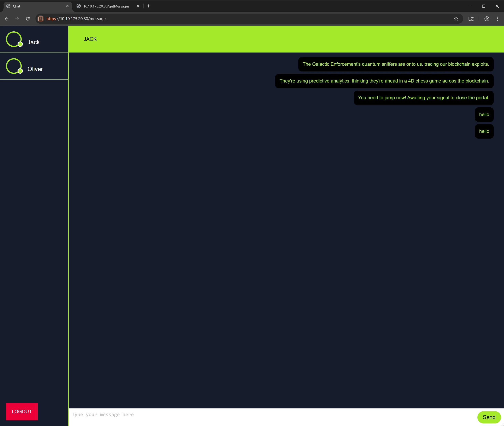The width and height of the screenshot is (504, 426).
Task: Click the insecure connection warning icon
Action: (41, 19)
